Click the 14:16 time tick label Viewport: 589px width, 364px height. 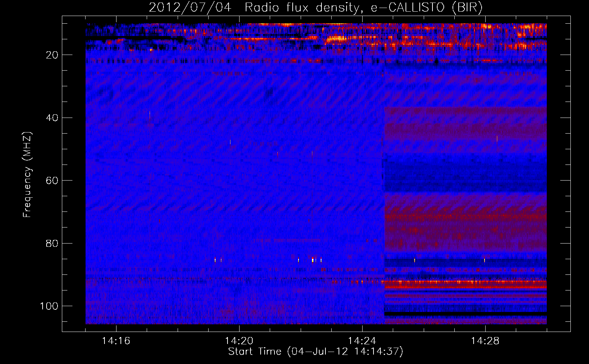(x=116, y=341)
